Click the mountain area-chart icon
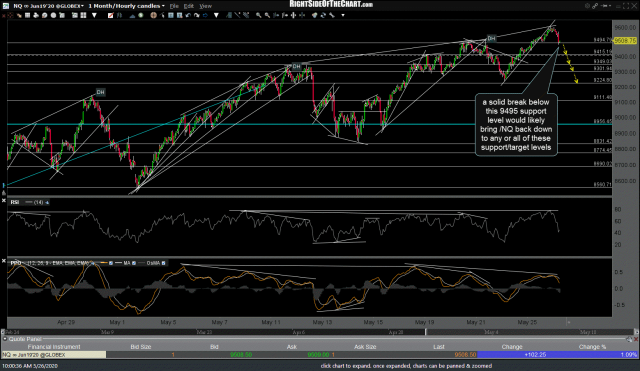The image size is (640, 371). 132,16
